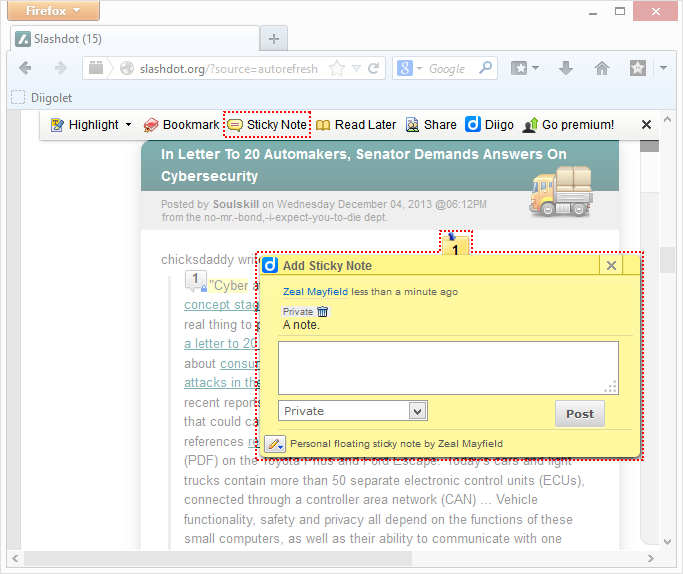Click the search magnifier icon

(x=485, y=68)
